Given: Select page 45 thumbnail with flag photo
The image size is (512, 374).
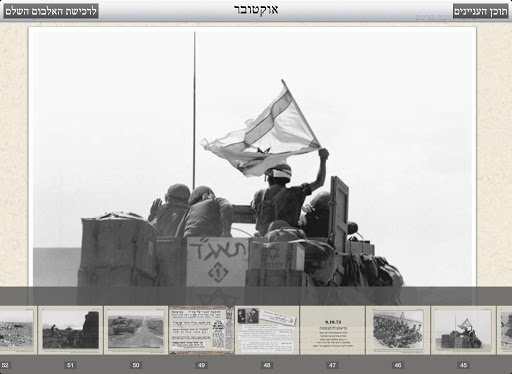Looking at the screenshot, I should coord(463,330).
